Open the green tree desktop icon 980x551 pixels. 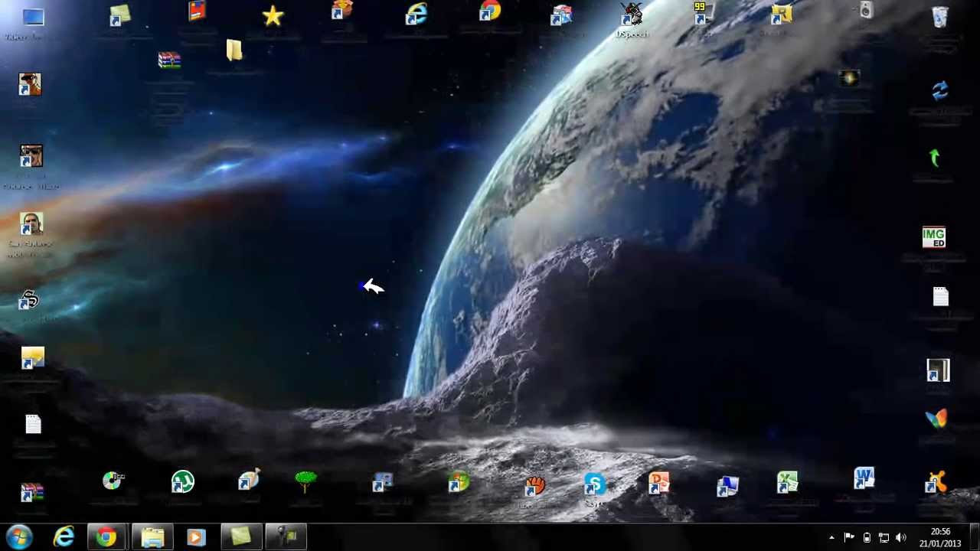coord(305,481)
